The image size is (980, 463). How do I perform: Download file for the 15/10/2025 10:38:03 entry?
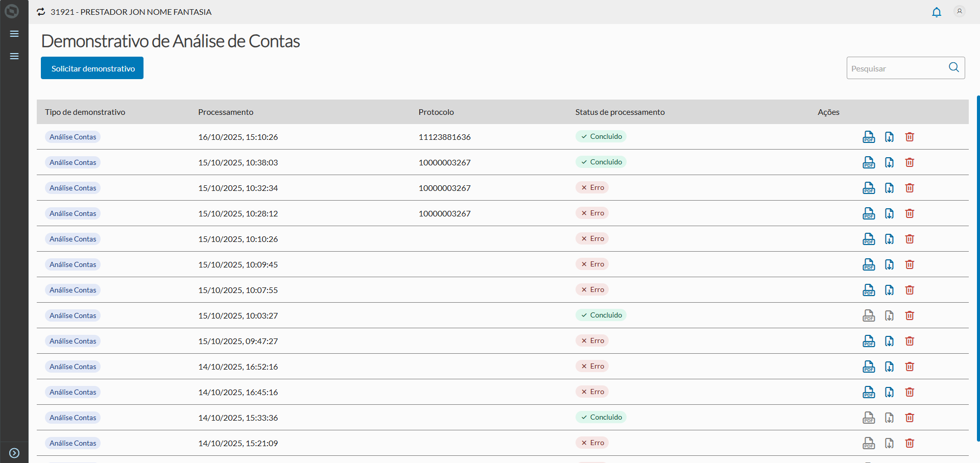coord(889,162)
